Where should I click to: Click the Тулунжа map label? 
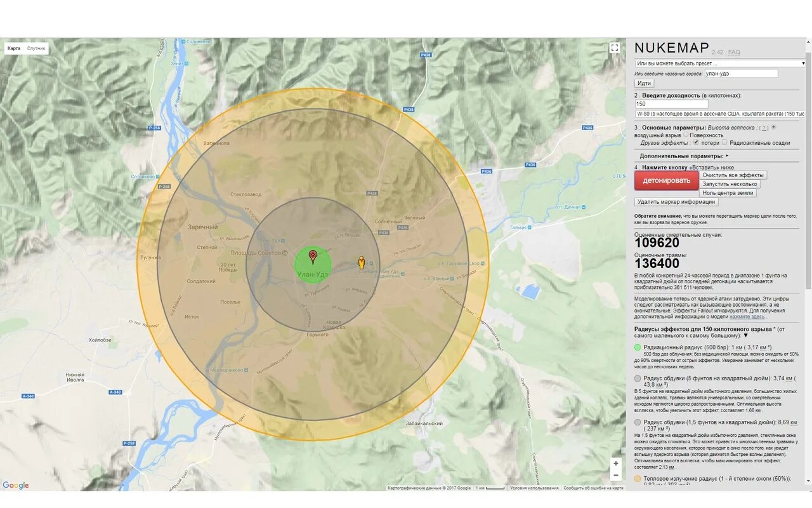(151, 257)
